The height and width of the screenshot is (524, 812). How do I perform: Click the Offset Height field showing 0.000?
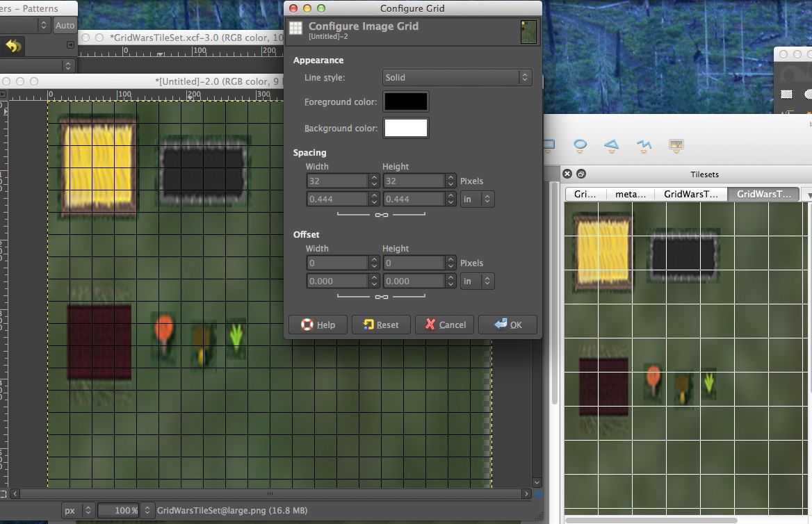point(414,281)
